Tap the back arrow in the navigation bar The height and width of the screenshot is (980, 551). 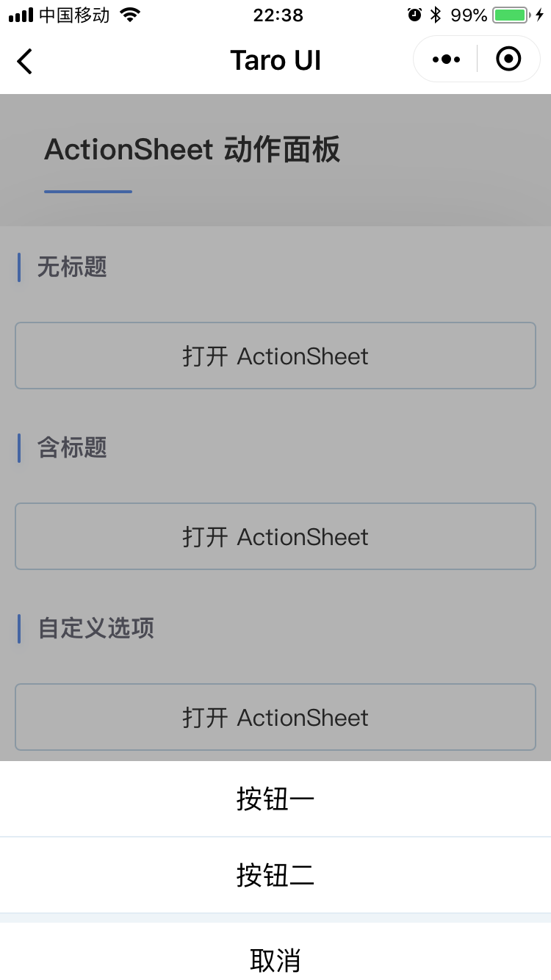point(24,62)
